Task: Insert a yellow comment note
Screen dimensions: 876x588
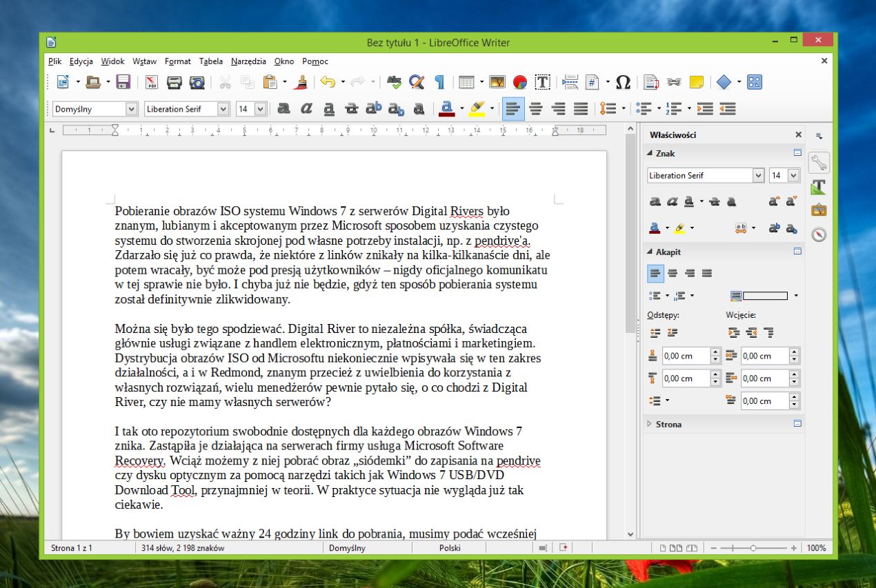Action: click(x=697, y=83)
